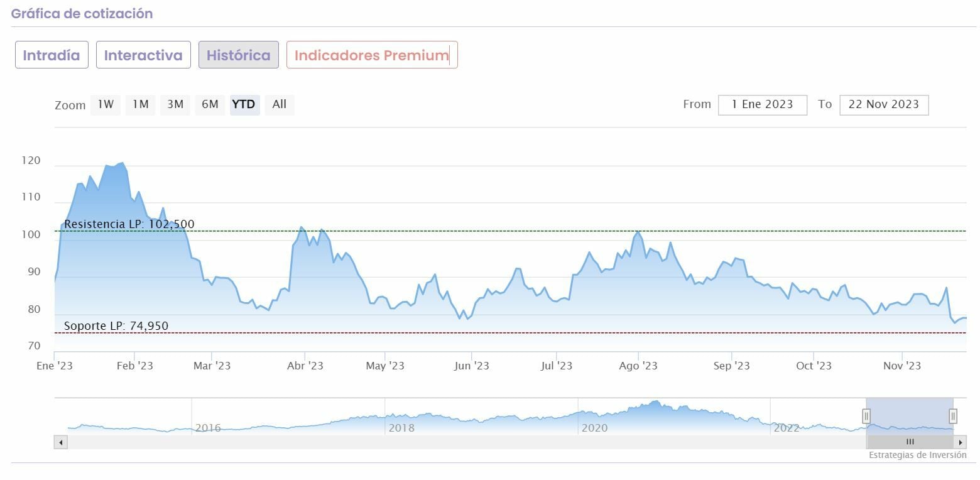Click the left scroll arrow of navigator

pyautogui.click(x=61, y=442)
